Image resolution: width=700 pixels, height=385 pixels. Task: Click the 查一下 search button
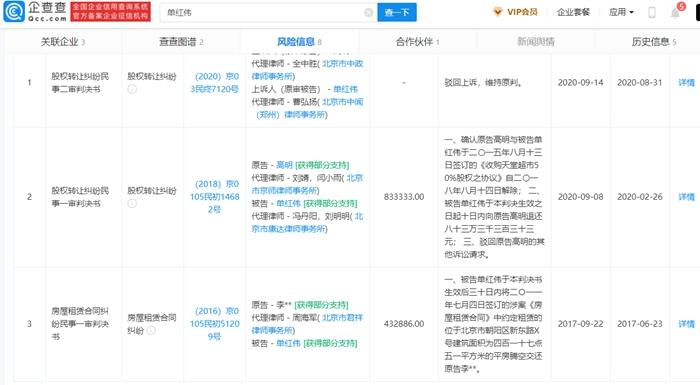point(397,13)
